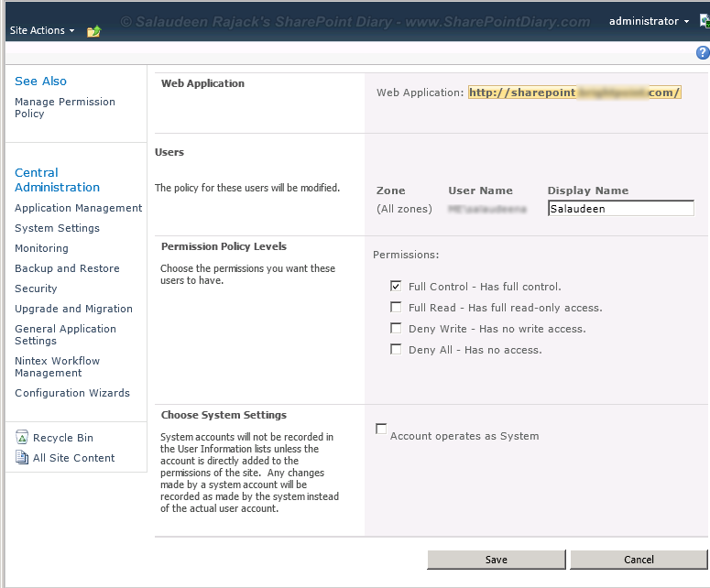The width and height of the screenshot is (710, 588).
Task: Open Monitoring in left navigation
Action: tap(41, 248)
